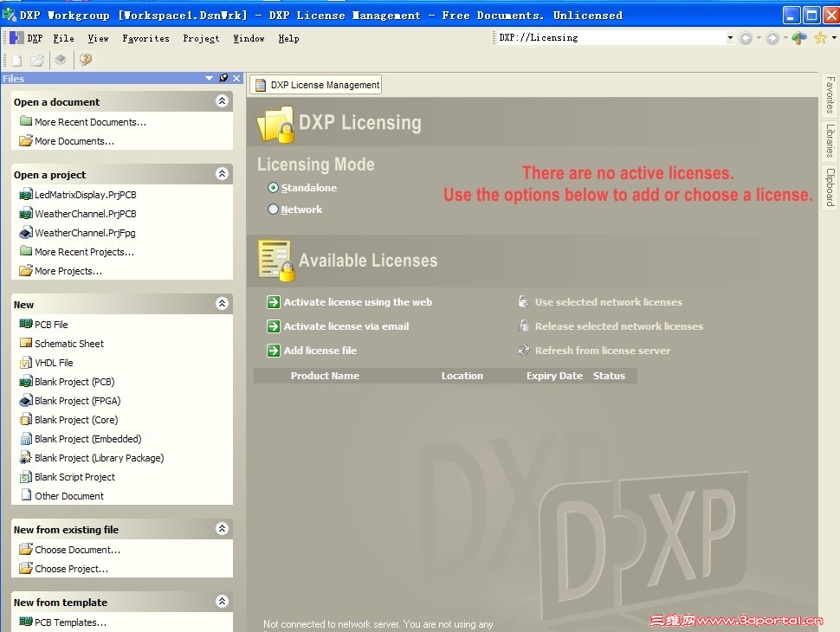Click Choose Document under existing file
The image size is (840, 632).
click(x=77, y=550)
